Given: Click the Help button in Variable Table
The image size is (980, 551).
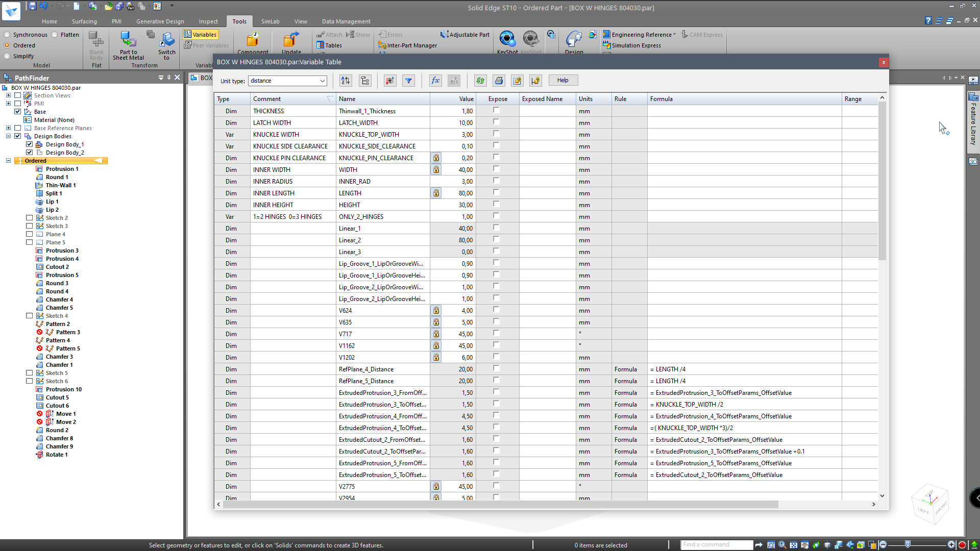Looking at the screenshot, I should [562, 80].
